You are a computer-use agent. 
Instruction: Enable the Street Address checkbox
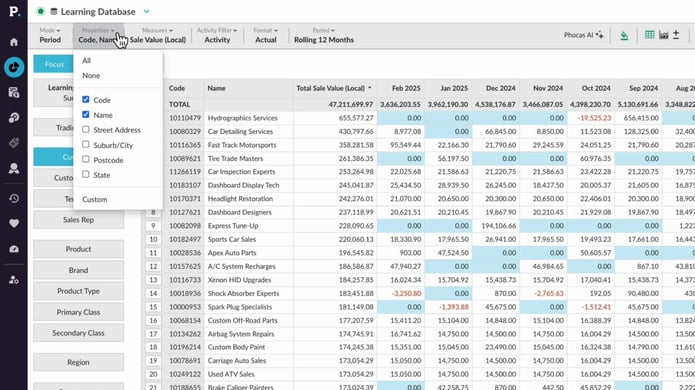pos(86,129)
